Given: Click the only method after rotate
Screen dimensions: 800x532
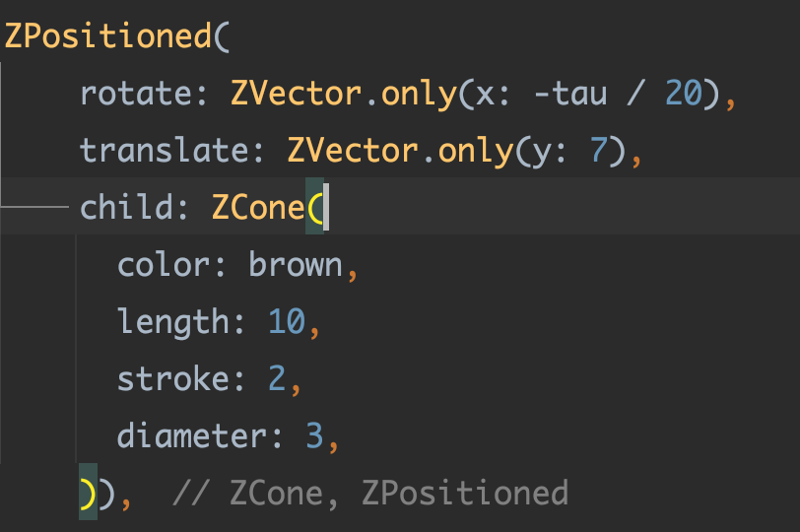Looking at the screenshot, I should (x=419, y=95).
